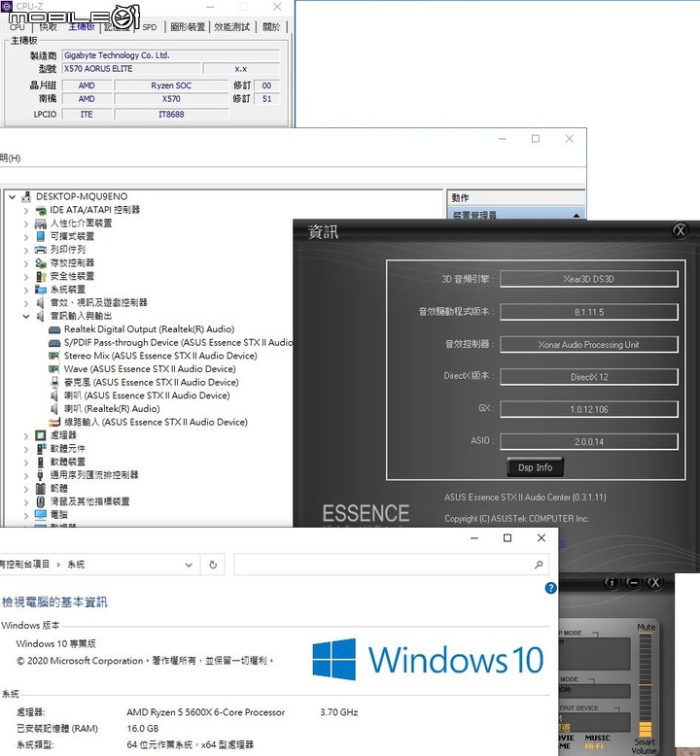The width and height of the screenshot is (700, 756).
Task: Select the computer icon beside DESKTOP-MQU9ENO
Action: pos(26,196)
